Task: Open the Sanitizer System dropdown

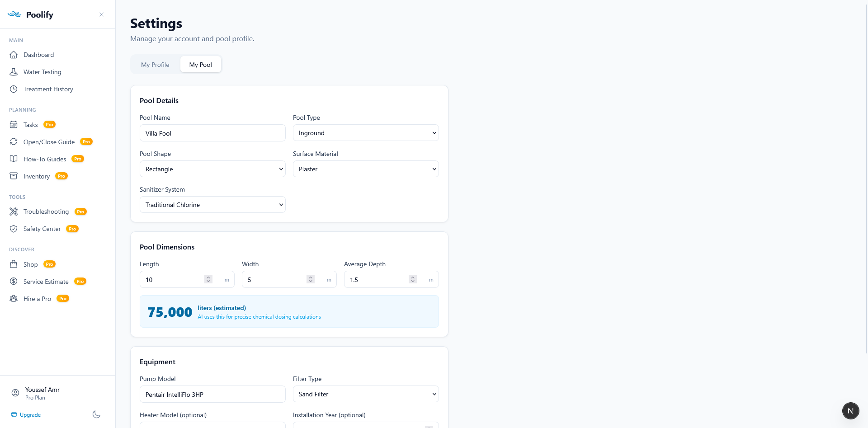Action: coord(212,205)
